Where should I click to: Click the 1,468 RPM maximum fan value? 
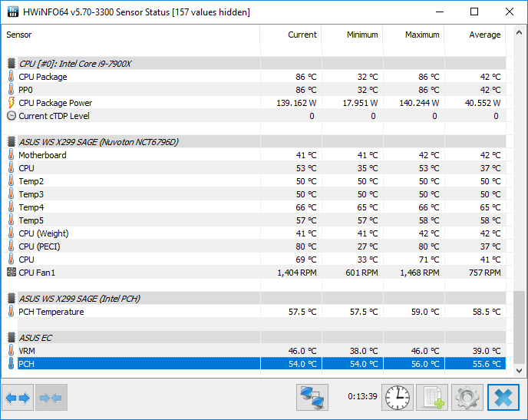pos(420,273)
